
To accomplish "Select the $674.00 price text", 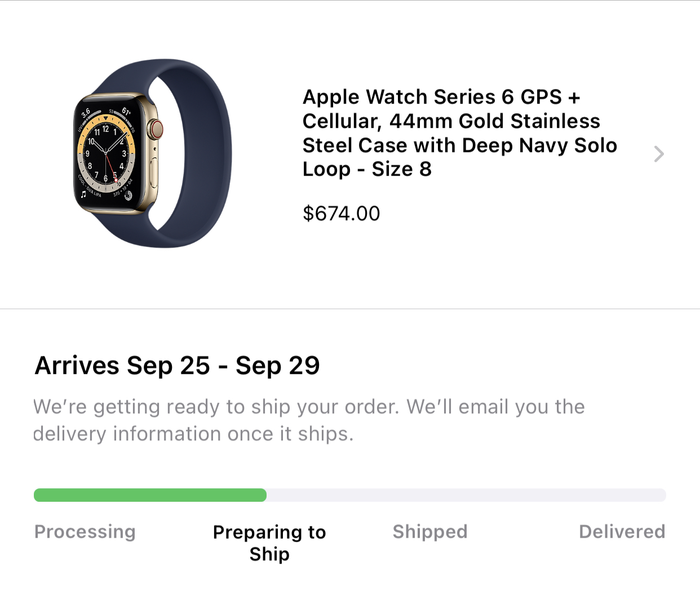I will (x=341, y=213).
